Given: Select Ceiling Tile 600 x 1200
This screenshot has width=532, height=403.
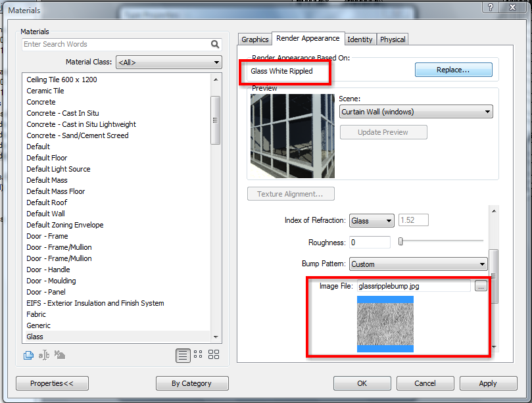Looking at the screenshot, I should (x=62, y=80).
